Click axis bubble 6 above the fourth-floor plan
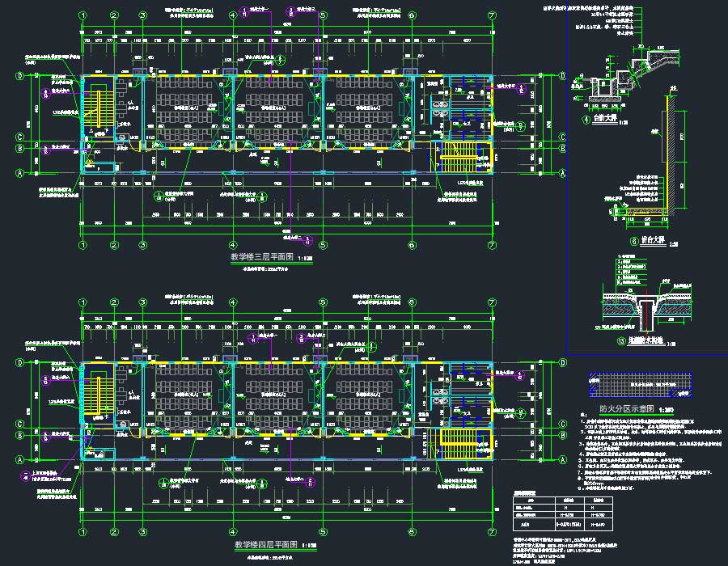The image size is (728, 566). click(x=412, y=302)
